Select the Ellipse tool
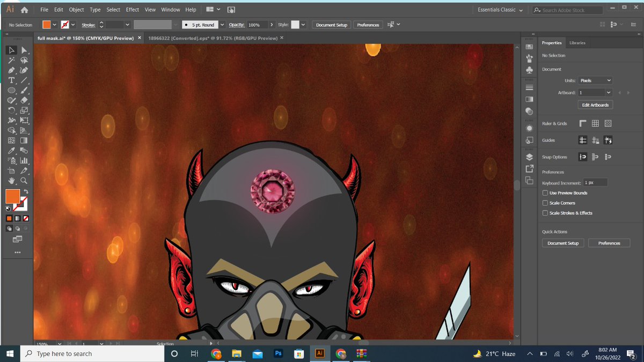Viewport: 644px width, 362px height. 11,90
